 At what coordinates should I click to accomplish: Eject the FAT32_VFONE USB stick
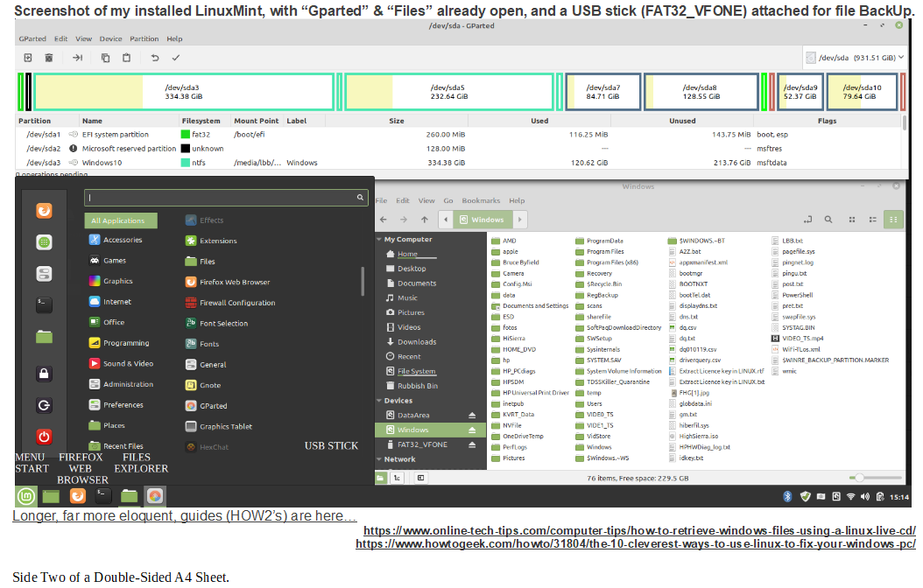472,444
